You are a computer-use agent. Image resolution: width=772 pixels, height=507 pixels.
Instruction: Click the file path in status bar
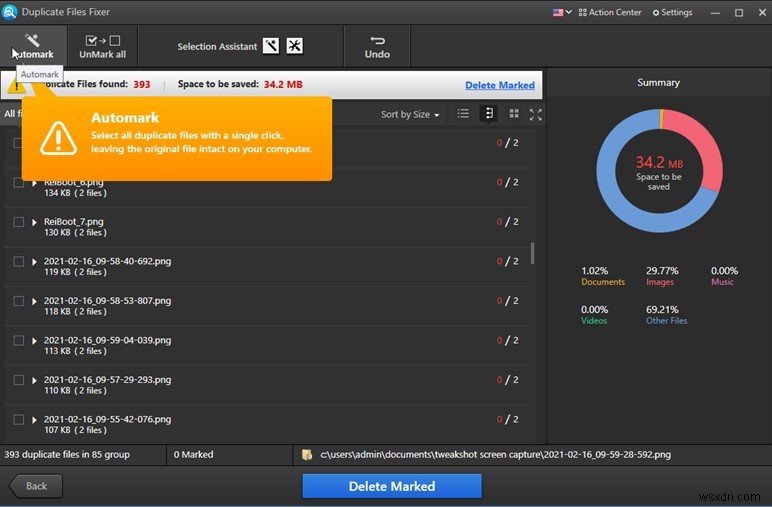coord(495,455)
